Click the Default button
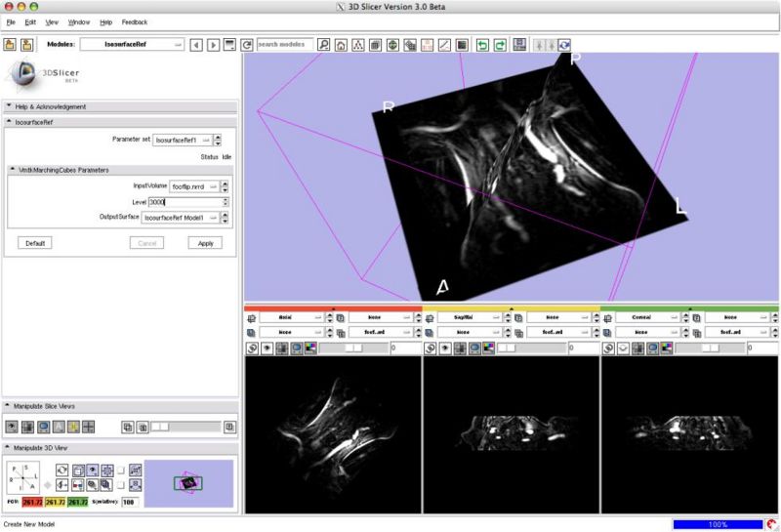 point(35,243)
